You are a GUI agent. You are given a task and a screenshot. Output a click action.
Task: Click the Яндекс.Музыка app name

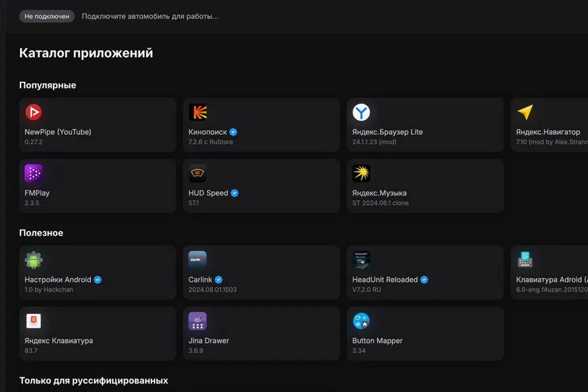(379, 193)
